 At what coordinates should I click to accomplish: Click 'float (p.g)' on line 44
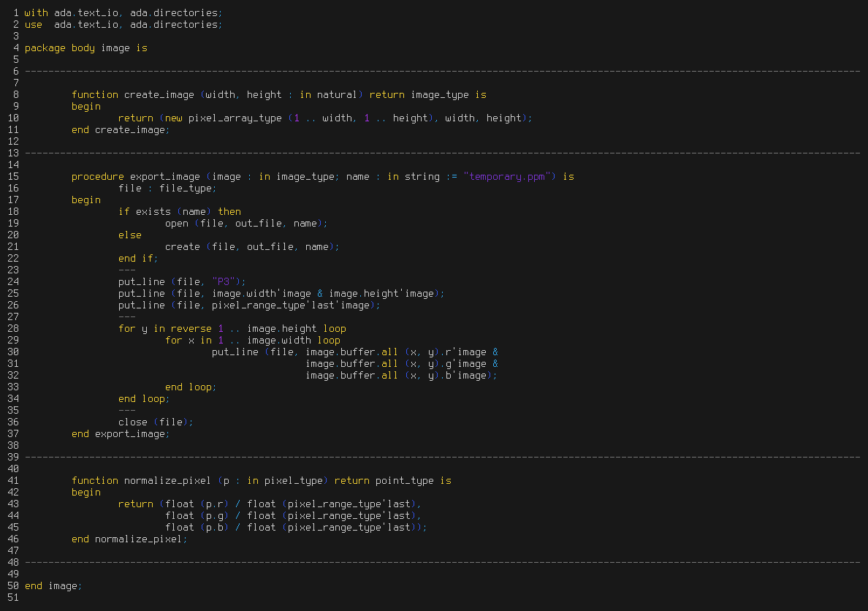[197, 516]
